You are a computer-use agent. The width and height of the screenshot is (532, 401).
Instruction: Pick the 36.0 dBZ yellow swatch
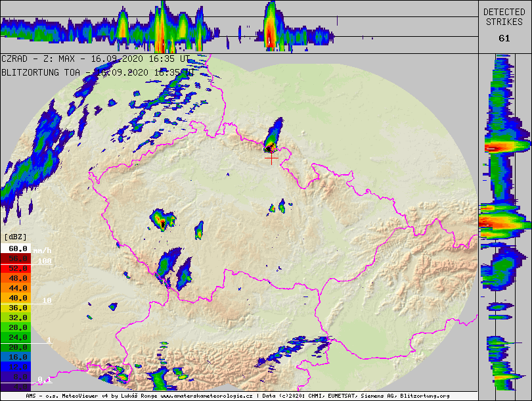16,308
